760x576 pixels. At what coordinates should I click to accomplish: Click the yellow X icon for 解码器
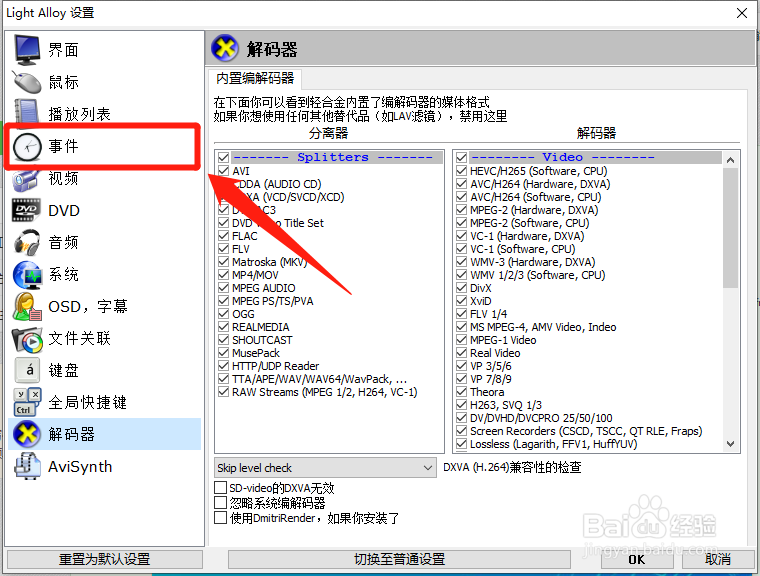pos(27,434)
